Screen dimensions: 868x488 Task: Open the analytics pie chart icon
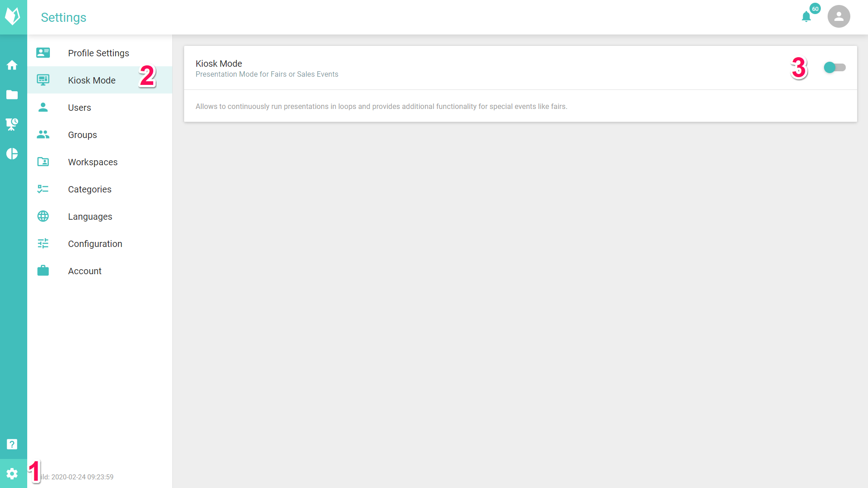12,154
